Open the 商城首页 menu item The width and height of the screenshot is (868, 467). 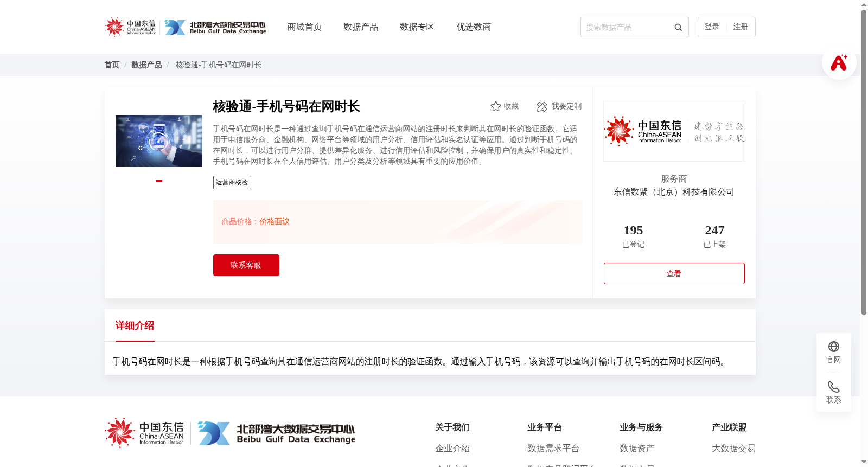[x=304, y=27]
